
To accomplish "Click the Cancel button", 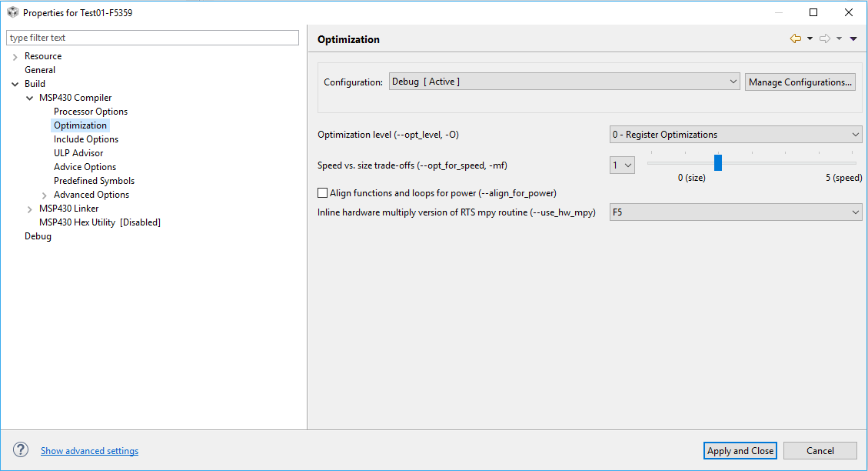I will coord(820,450).
